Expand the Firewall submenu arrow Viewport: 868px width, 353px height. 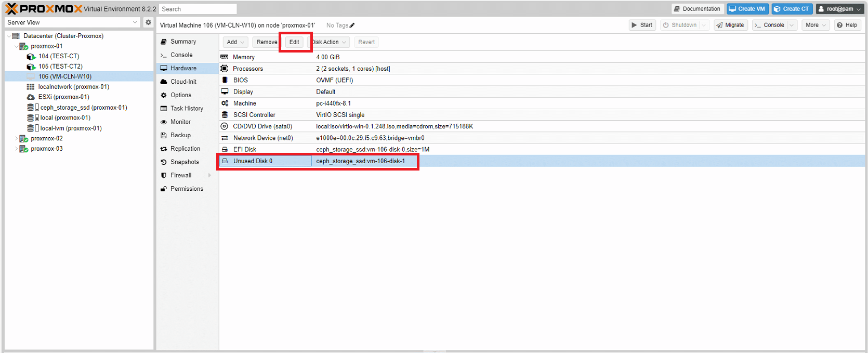pyautogui.click(x=209, y=176)
